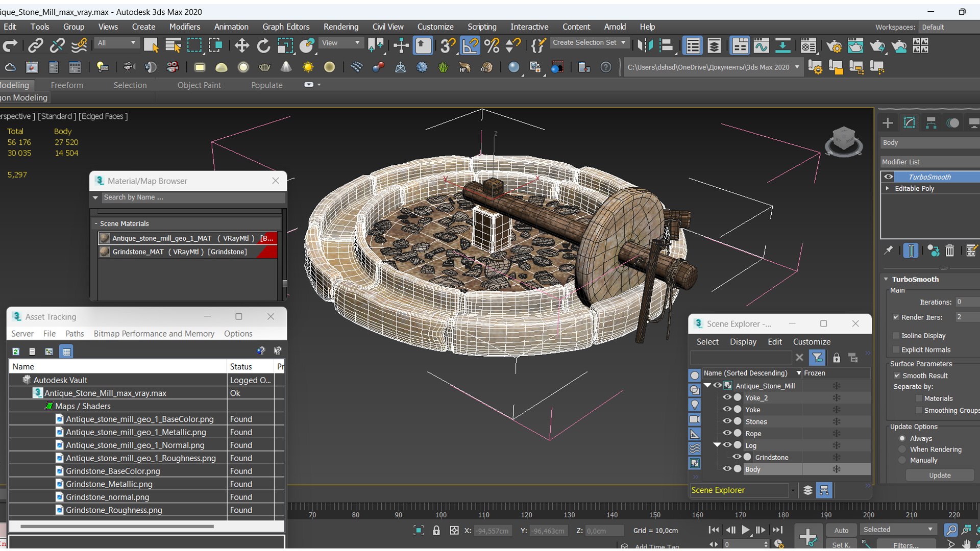The height and width of the screenshot is (551, 980).
Task: Open the Rendering menu
Action: 341,27
